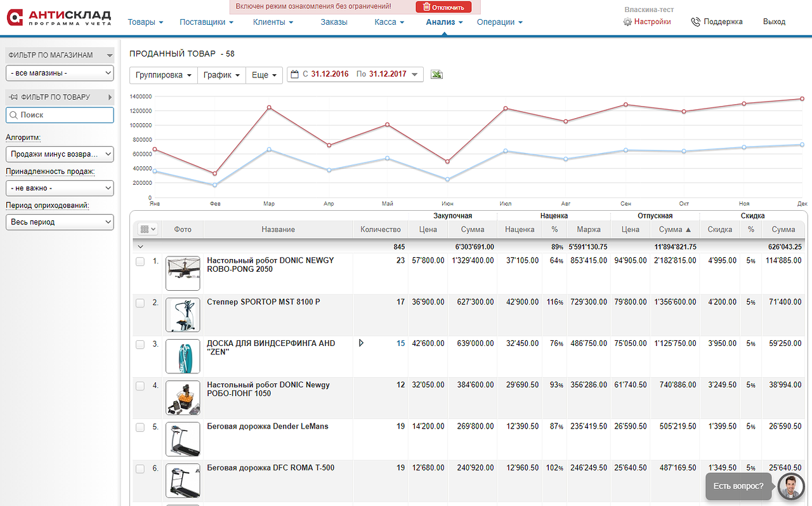Open the support chat avatar

[x=790, y=486]
